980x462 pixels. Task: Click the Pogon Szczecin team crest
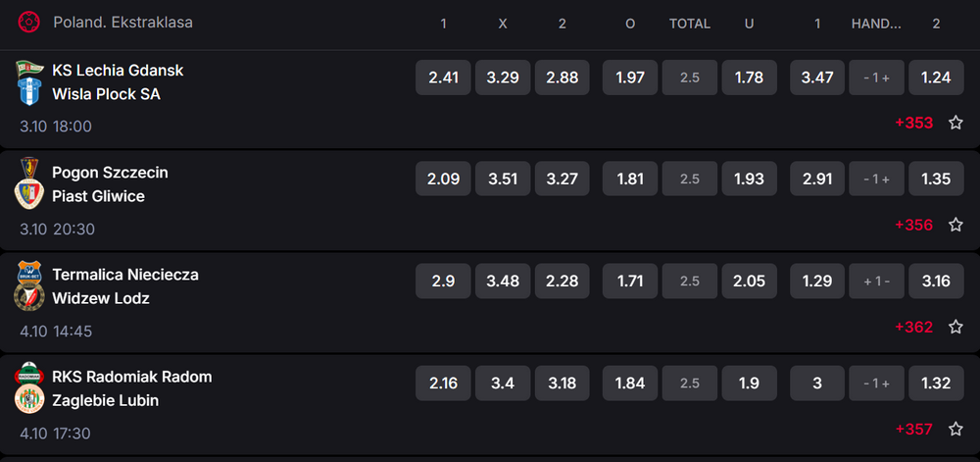pos(29,173)
